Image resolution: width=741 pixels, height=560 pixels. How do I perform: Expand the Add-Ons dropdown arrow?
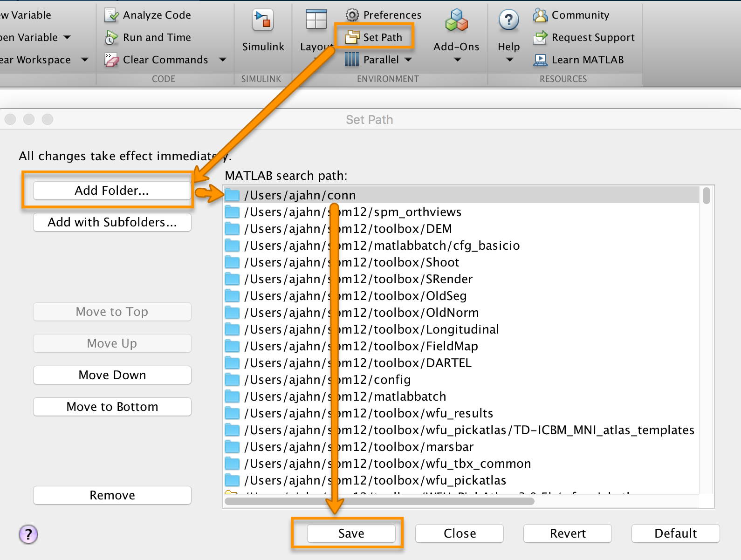pyautogui.click(x=457, y=60)
